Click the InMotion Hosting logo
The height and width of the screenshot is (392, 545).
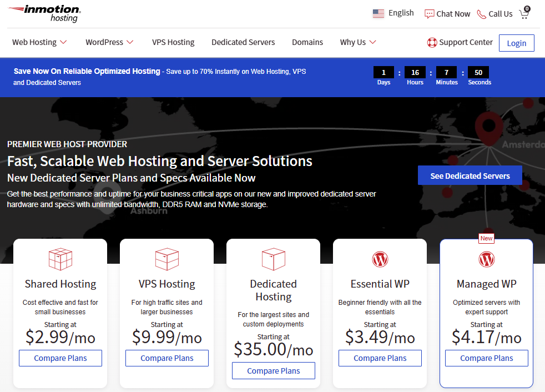click(x=44, y=13)
